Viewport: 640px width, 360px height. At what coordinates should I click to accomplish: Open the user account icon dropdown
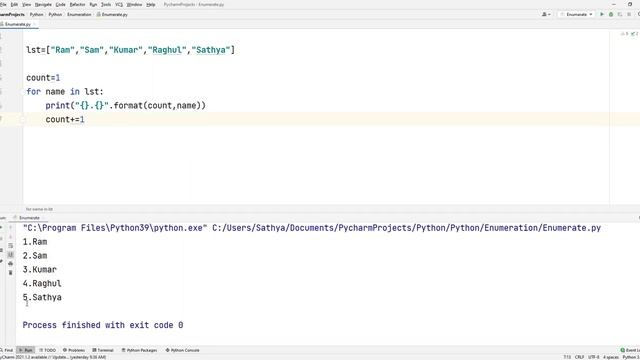[546, 14]
